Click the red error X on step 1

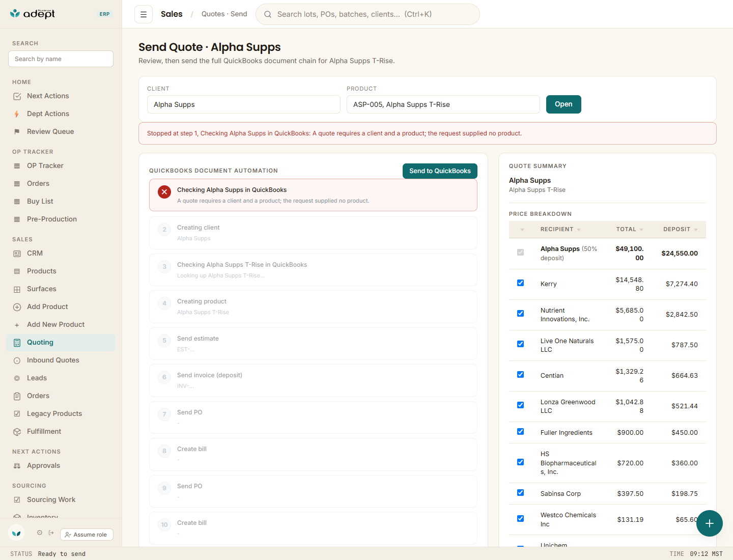164,192
